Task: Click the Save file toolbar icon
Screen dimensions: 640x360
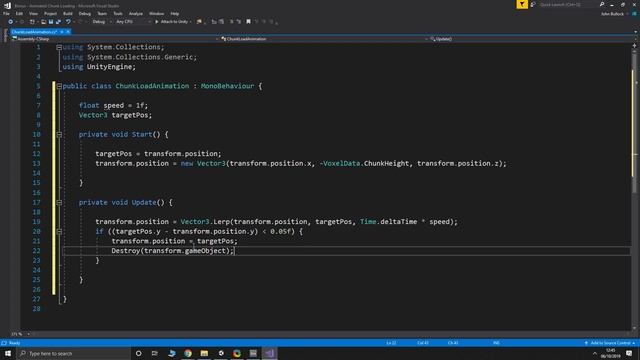Action: point(51,22)
